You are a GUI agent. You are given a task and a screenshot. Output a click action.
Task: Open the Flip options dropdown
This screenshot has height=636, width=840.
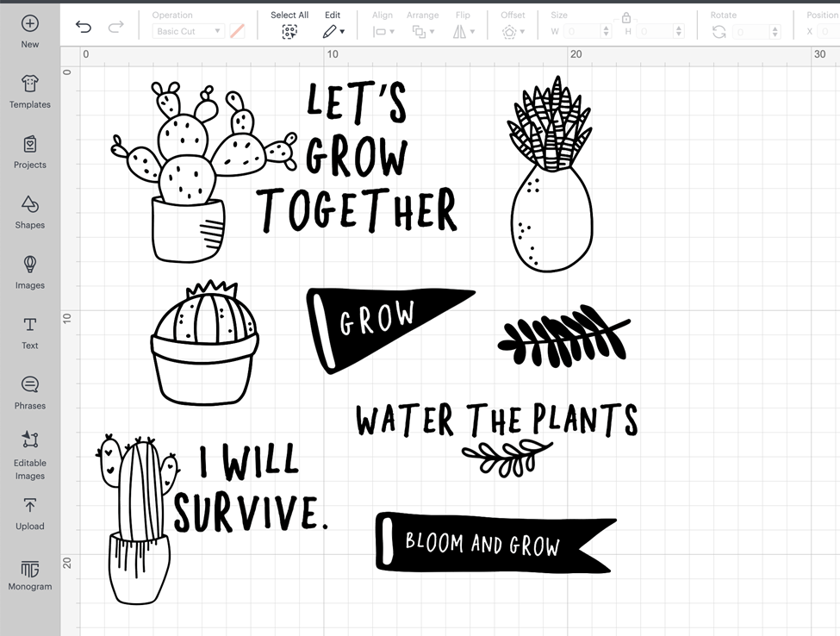tap(464, 31)
